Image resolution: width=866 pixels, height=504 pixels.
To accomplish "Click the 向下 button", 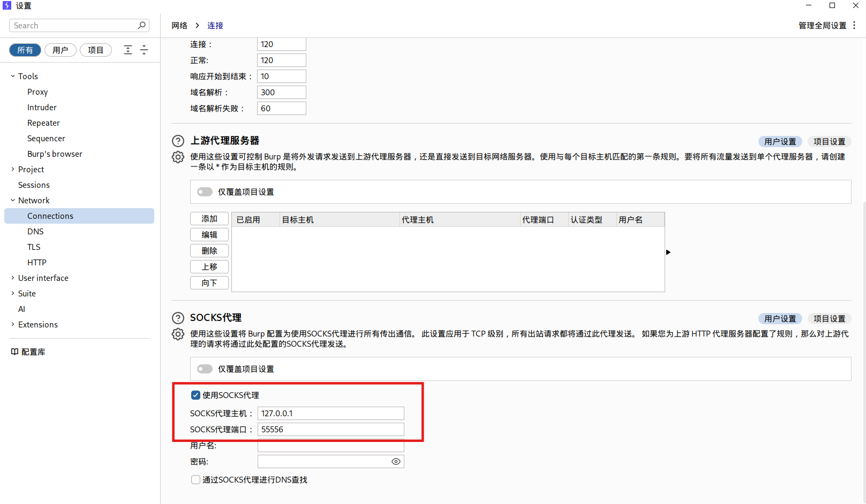I will pos(209,283).
